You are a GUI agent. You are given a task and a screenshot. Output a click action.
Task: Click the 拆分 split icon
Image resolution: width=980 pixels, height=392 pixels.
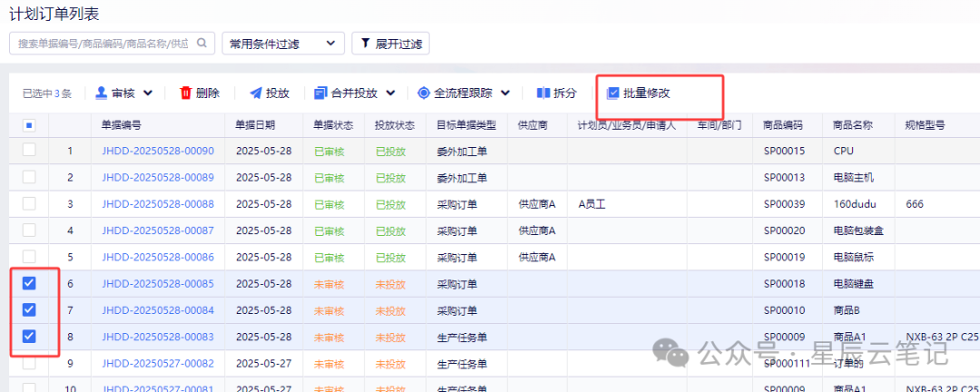point(544,93)
